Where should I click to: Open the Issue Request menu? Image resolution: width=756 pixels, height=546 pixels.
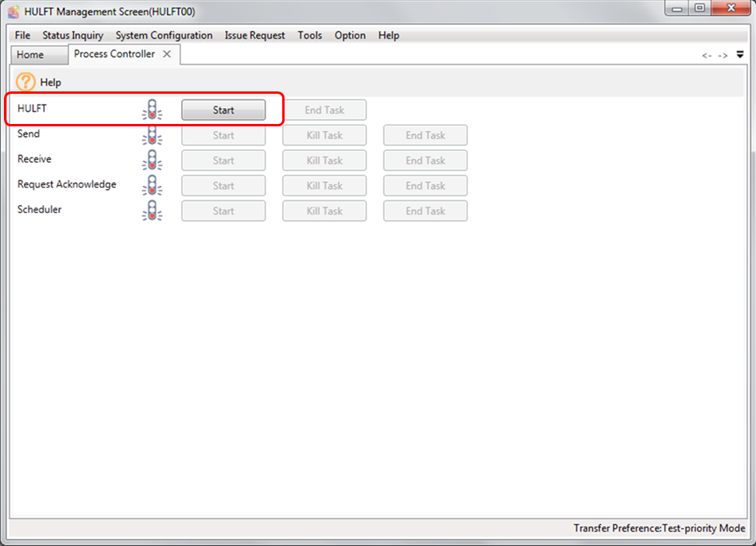[x=254, y=35]
